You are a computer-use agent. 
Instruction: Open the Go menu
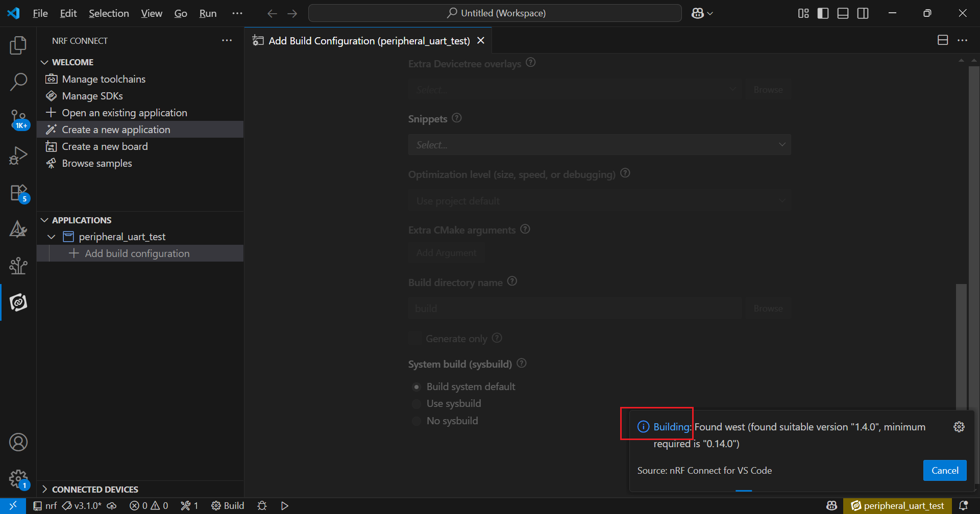coord(181,13)
